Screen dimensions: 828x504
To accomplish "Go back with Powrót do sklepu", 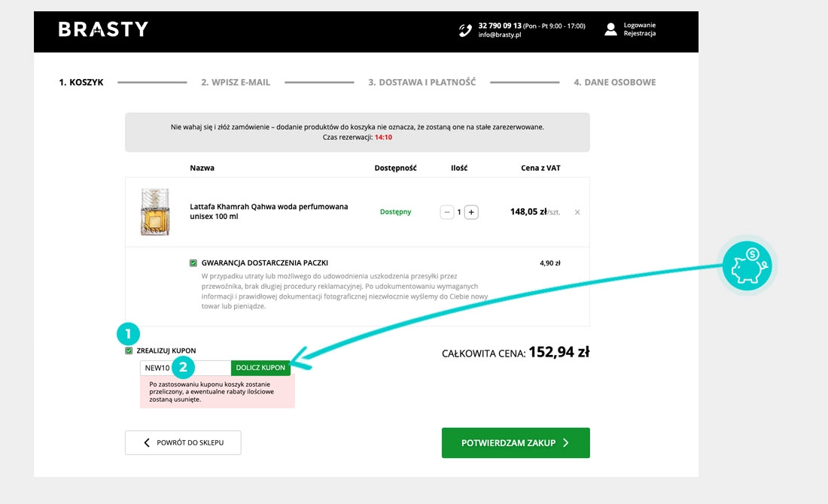I will (x=183, y=443).
